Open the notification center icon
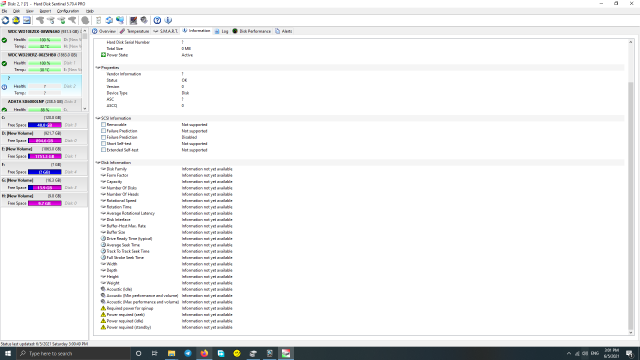 [630, 353]
